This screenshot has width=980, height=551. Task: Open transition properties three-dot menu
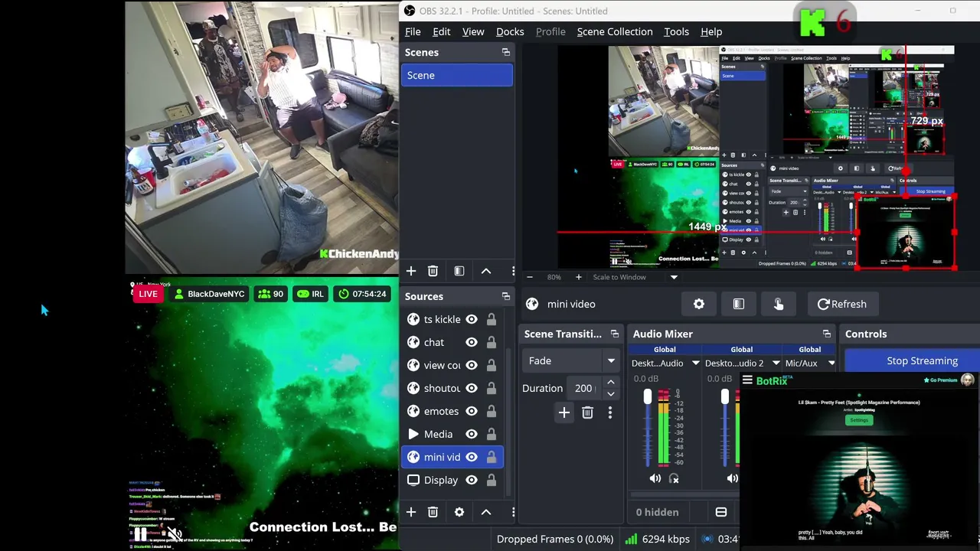click(x=610, y=412)
